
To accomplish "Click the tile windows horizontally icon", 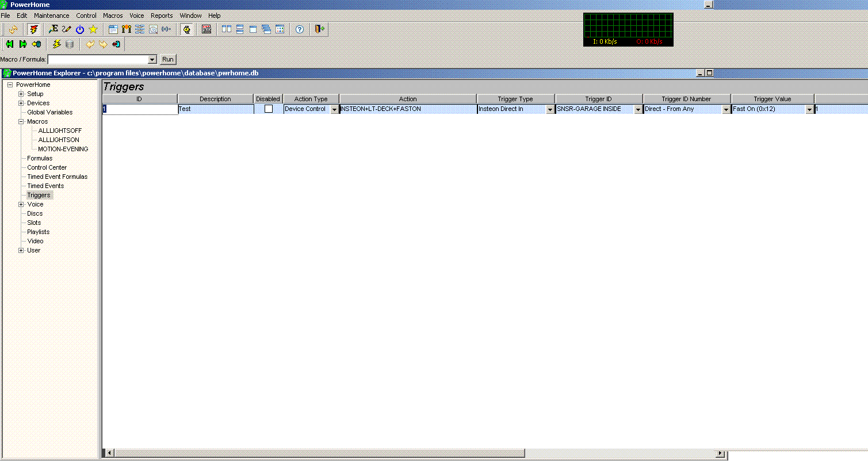I will point(240,29).
